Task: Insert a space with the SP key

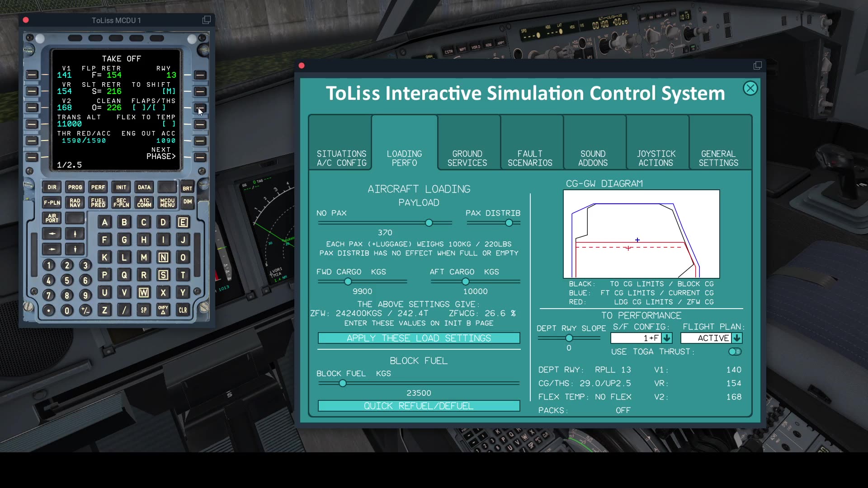Action: pos(144,310)
